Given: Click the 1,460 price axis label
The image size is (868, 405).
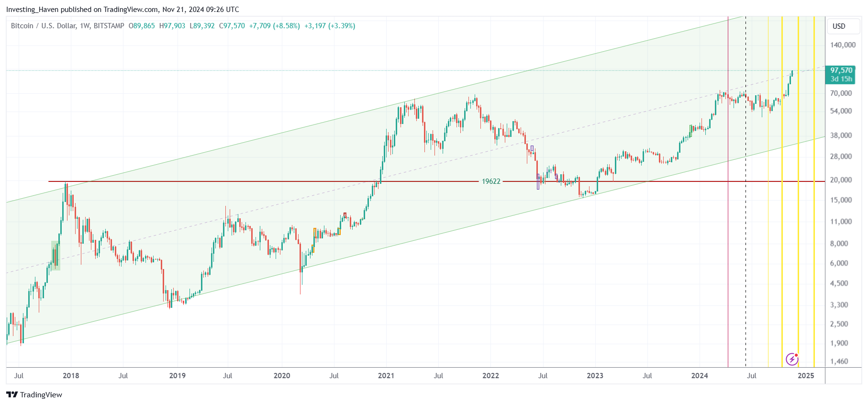Looking at the screenshot, I should tap(839, 361).
